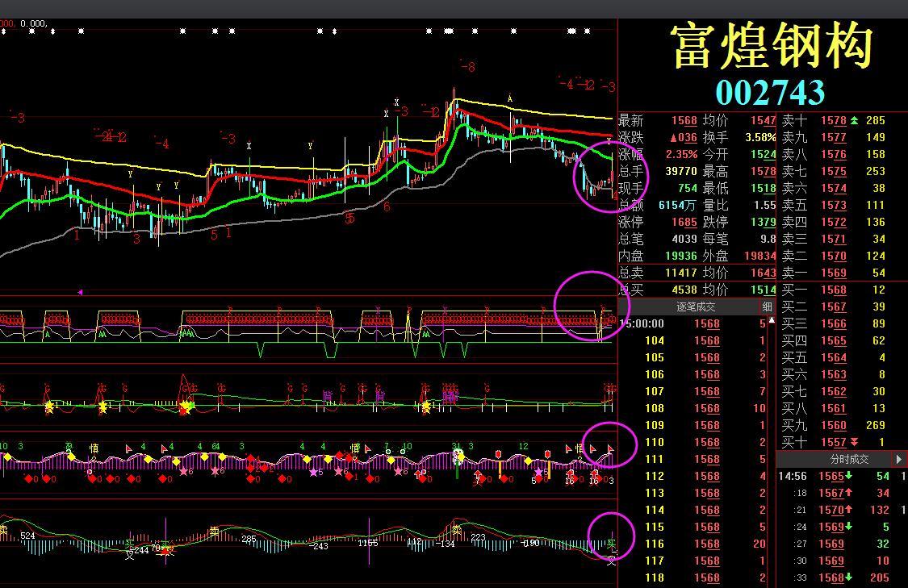Click the 今开 opening price 1524
This screenshot has height=588, width=908.
(x=764, y=155)
